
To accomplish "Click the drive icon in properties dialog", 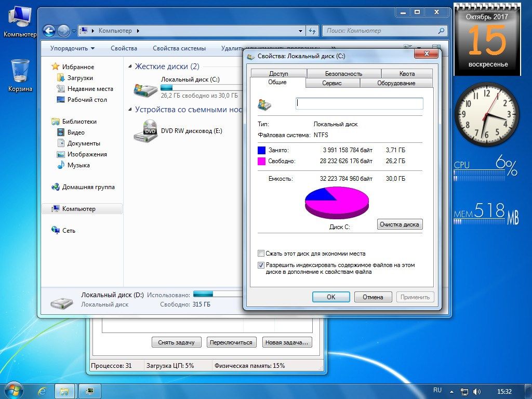I will click(264, 104).
